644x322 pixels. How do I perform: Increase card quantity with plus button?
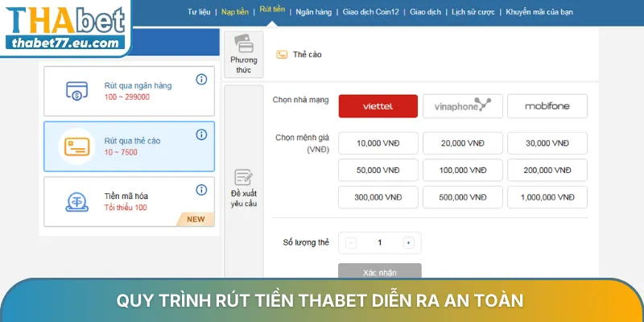408,243
